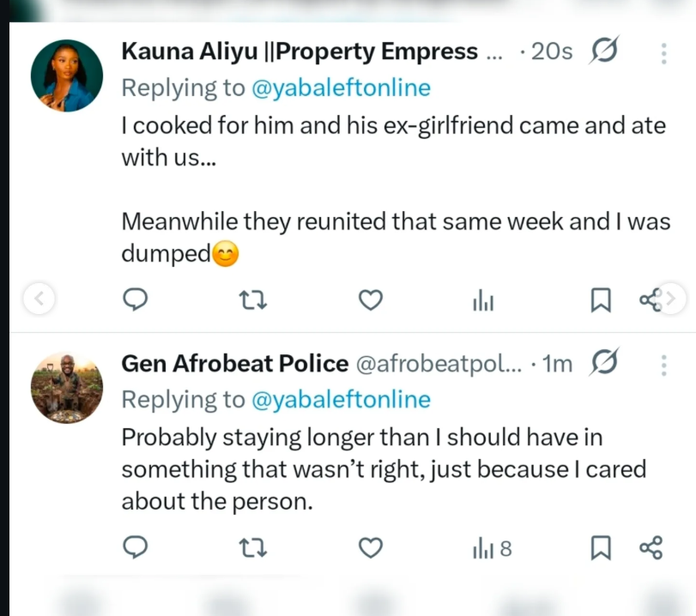
Task: Open view analytics on Kauna Aliyu's tweet
Action: [x=483, y=299]
